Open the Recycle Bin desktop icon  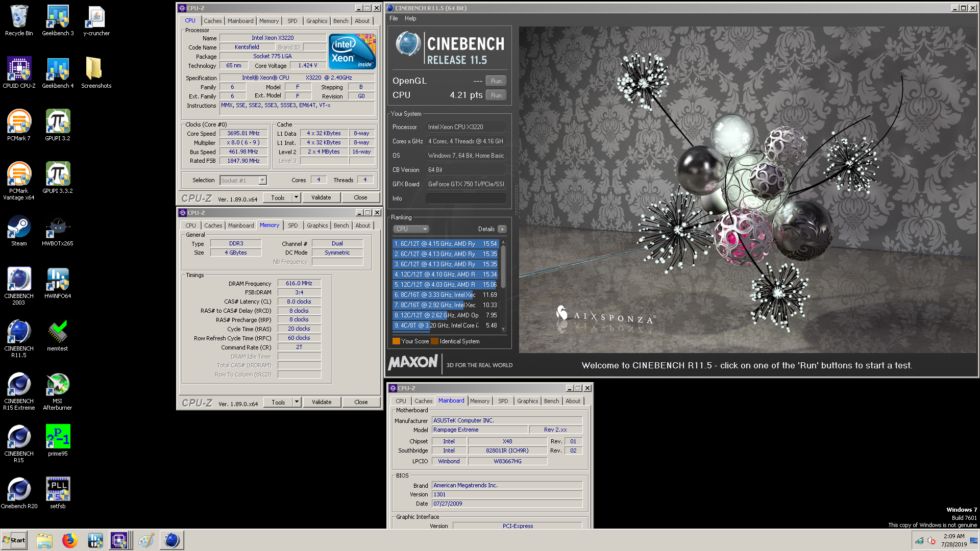point(19,21)
